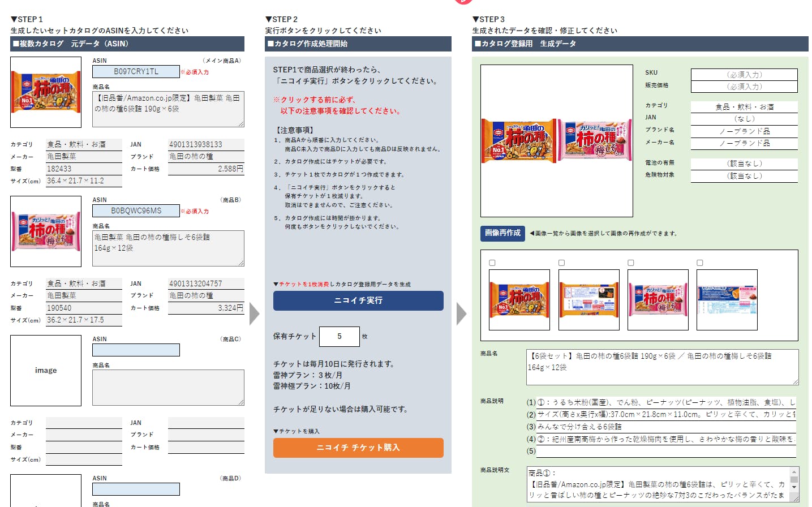This screenshot has height=507, width=812.
Task: Click the 保有チケット count field
Action: (339, 336)
